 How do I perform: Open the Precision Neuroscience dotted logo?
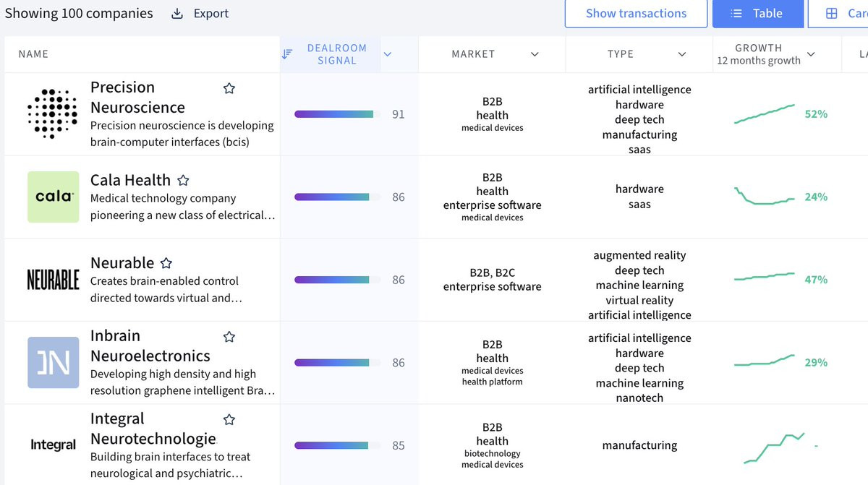(x=53, y=114)
